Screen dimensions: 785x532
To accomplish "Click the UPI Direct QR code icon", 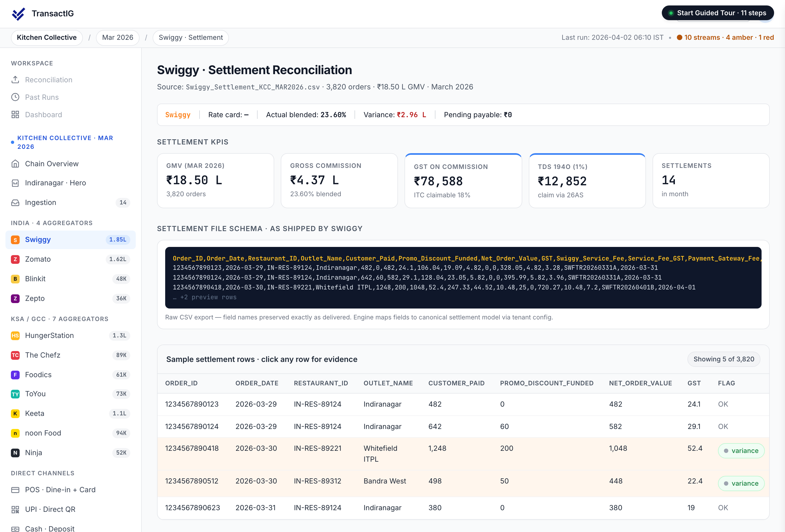I will pyautogui.click(x=15, y=510).
